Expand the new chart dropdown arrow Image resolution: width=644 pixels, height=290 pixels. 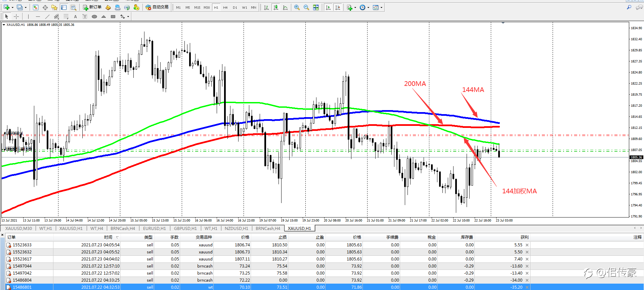(12, 7)
